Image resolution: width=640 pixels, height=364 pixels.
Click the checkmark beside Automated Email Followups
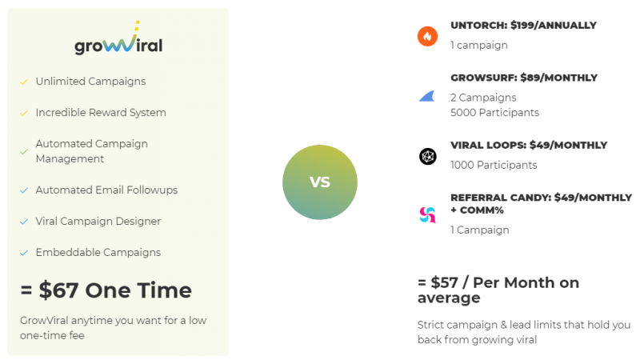tap(24, 190)
